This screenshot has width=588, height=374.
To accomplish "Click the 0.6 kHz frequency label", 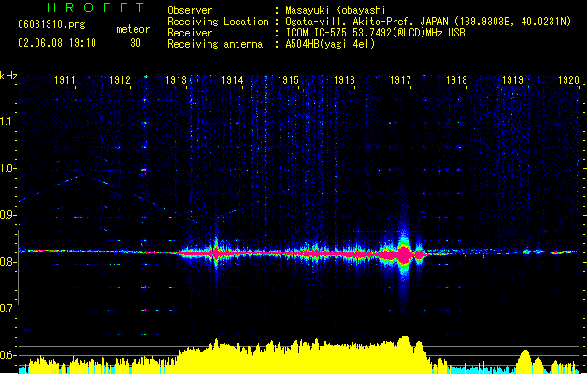I will coord(7,355).
